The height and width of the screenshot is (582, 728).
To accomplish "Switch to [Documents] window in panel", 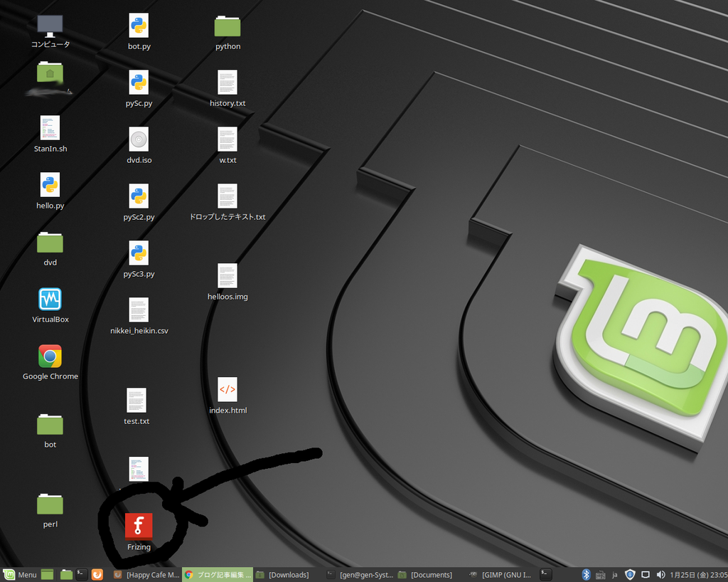I will tap(425, 575).
